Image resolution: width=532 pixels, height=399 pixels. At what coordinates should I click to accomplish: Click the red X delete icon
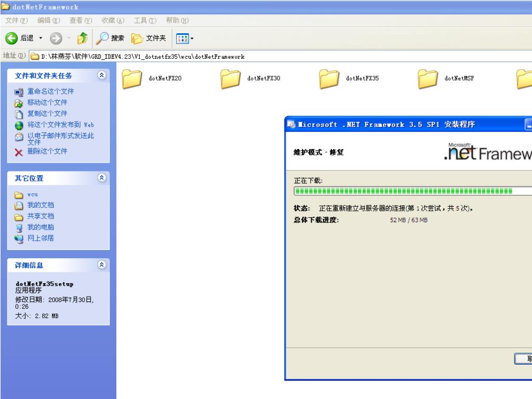(19, 152)
